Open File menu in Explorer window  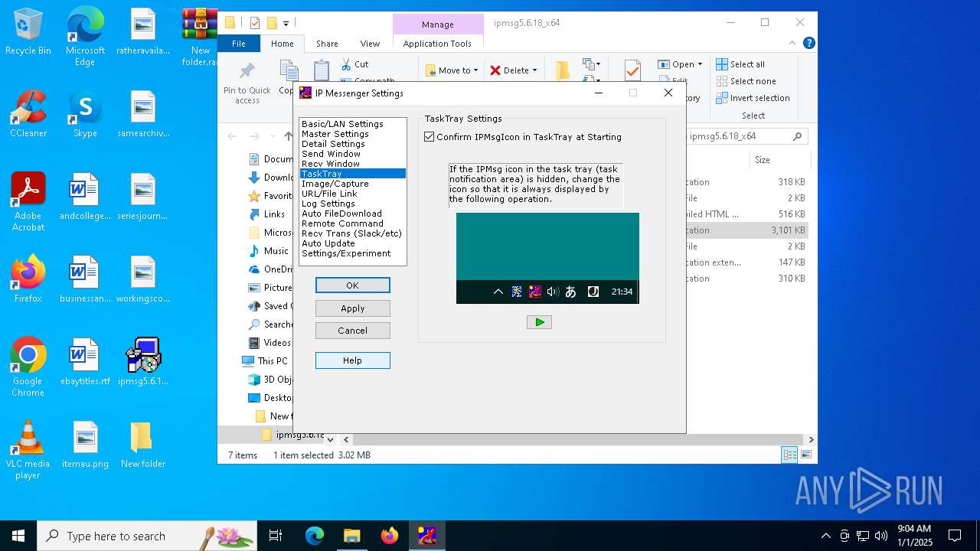tap(239, 44)
